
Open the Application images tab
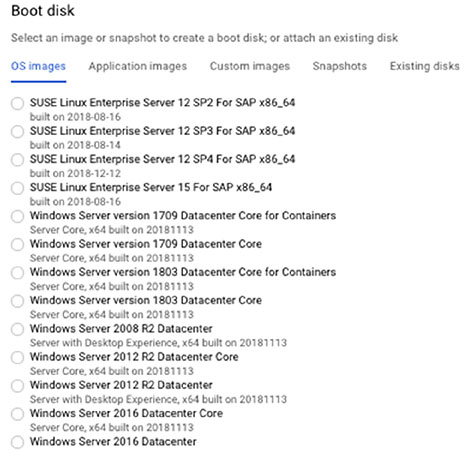point(137,66)
